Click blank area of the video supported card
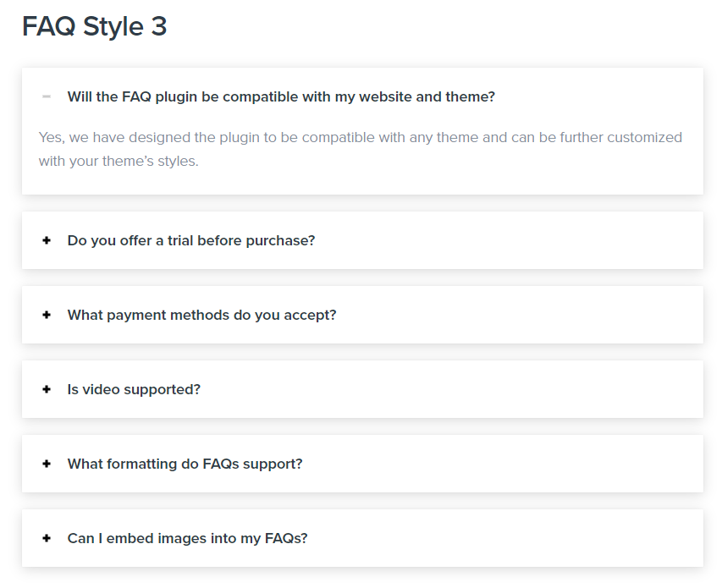 [451, 389]
